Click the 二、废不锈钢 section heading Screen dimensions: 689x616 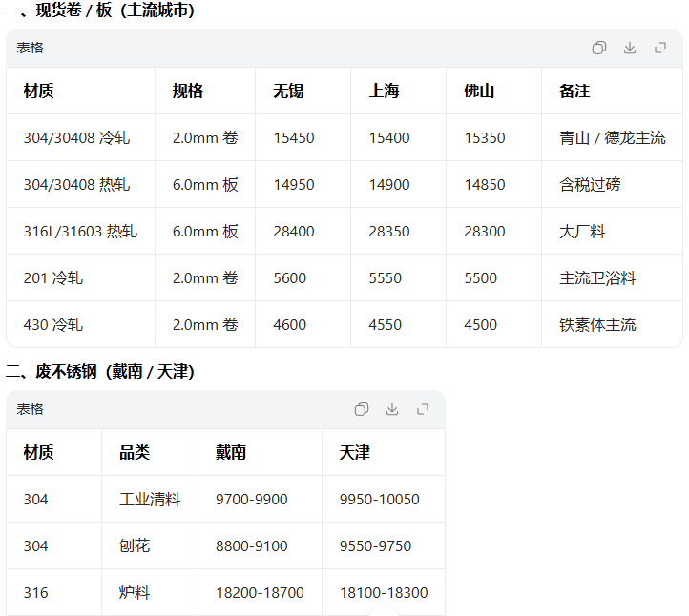coord(100,371)
